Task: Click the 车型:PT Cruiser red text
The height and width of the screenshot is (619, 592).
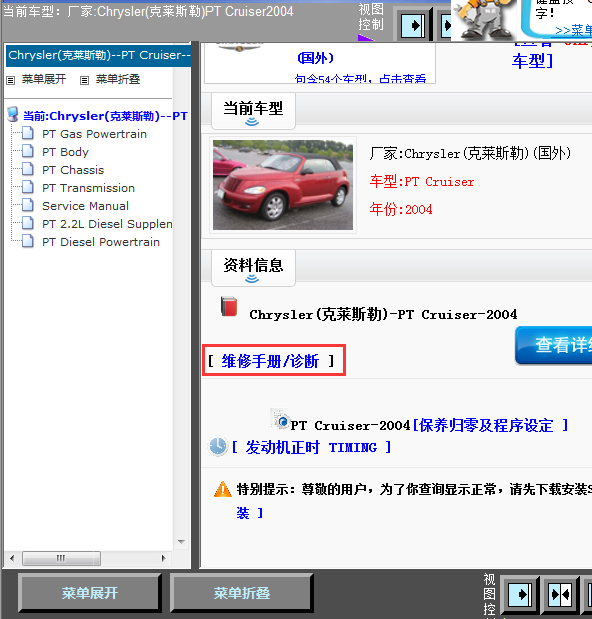Action: pos(422,182)
